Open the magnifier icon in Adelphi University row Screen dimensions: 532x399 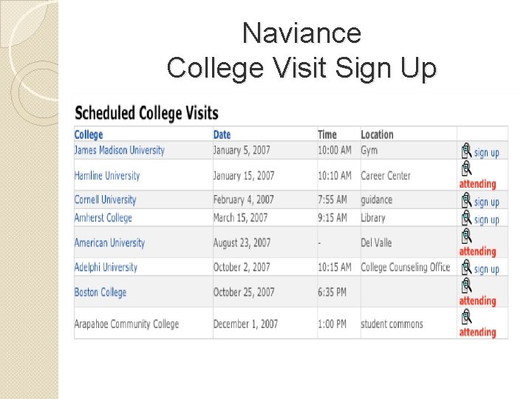(x=466, y=267)
